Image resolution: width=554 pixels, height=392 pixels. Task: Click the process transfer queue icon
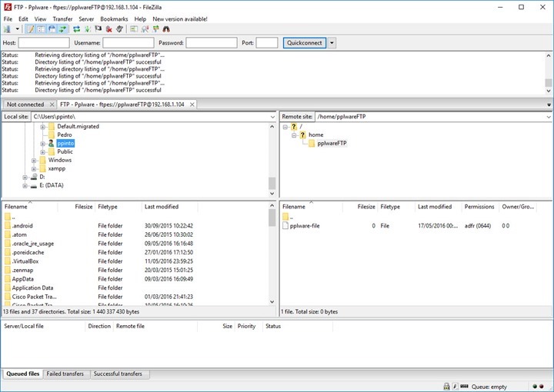point(88,29)
